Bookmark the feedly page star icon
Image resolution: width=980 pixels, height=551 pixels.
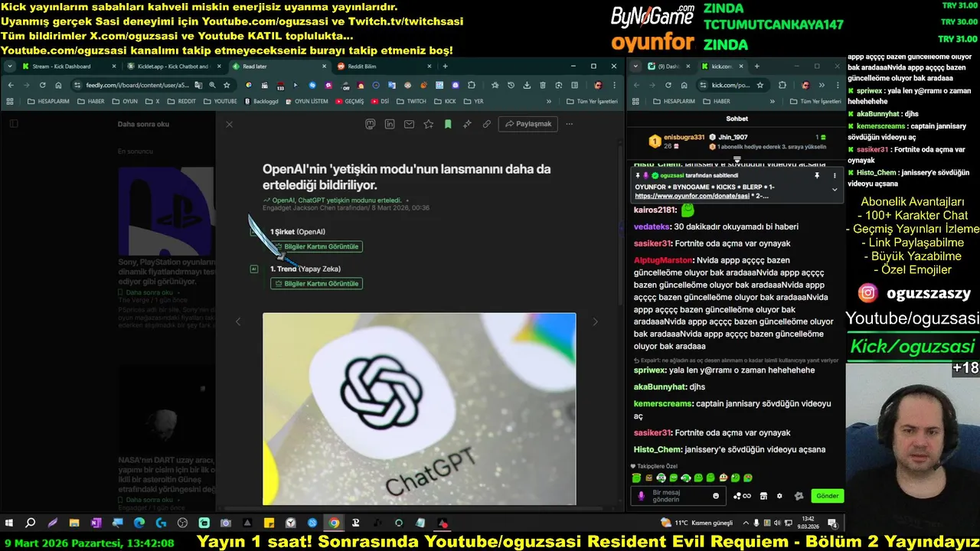(227, 85)
